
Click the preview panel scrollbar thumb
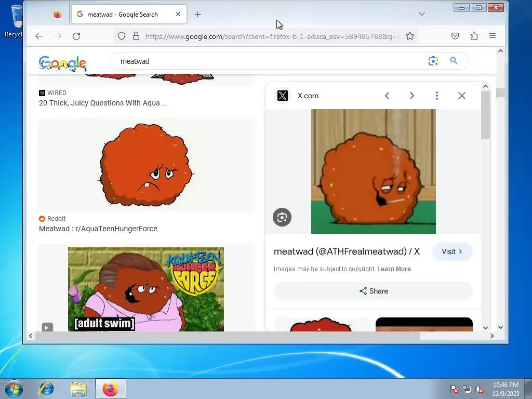[486, 115]
